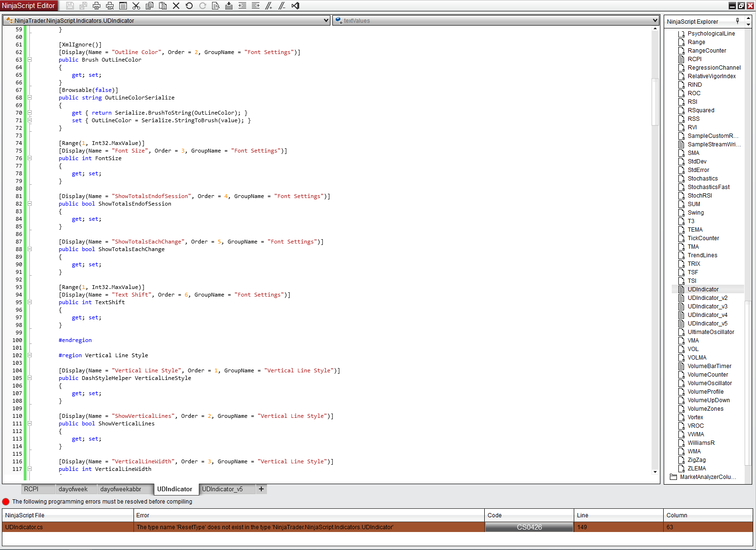Viewport: 756px width, 550px height.
Task: Undo the last edit
Action: [189, 6]
